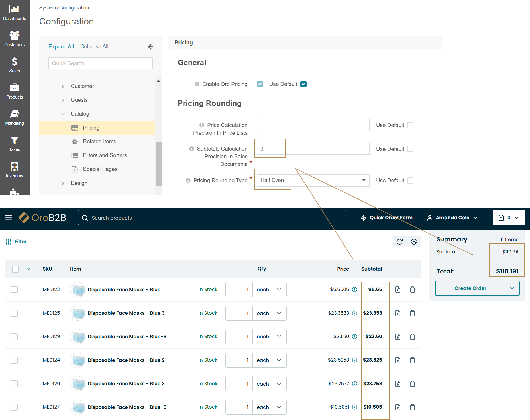Image resolution: width=530 pixels, height=420 pixels.
Task: Delete the MED123 line item
Action: coord(412,290)
